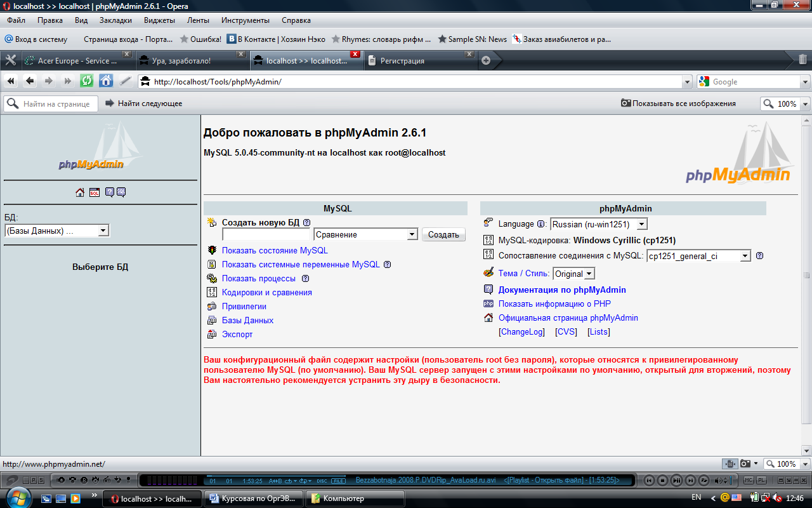
Task: Click the Google search engine icon
Action: point(704,81)
